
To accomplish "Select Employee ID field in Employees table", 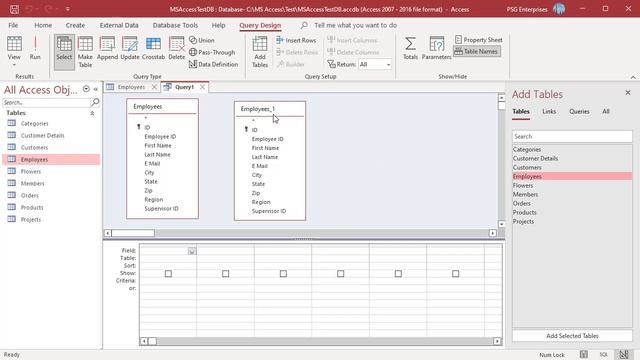I will coord(160,136).
